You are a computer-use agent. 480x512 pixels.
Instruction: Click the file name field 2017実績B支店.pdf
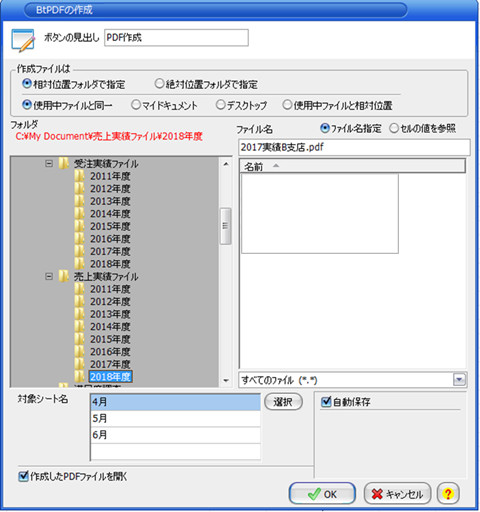click(x=354, y=147)
